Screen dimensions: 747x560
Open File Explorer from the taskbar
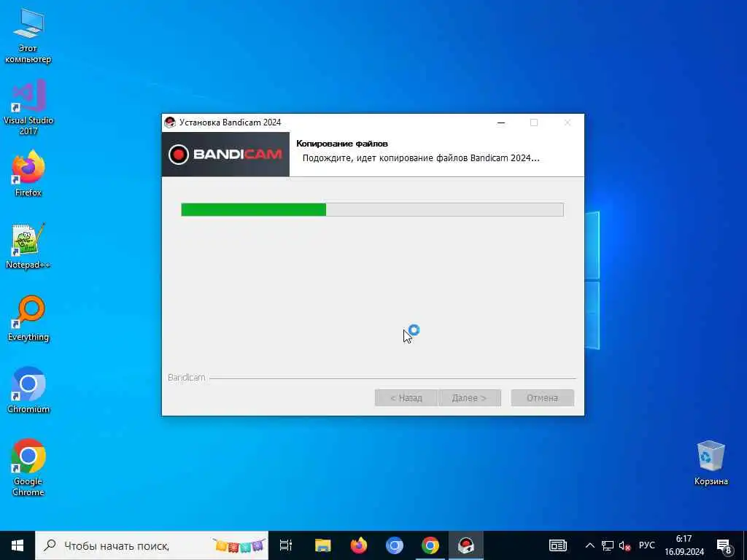point(322,545)
